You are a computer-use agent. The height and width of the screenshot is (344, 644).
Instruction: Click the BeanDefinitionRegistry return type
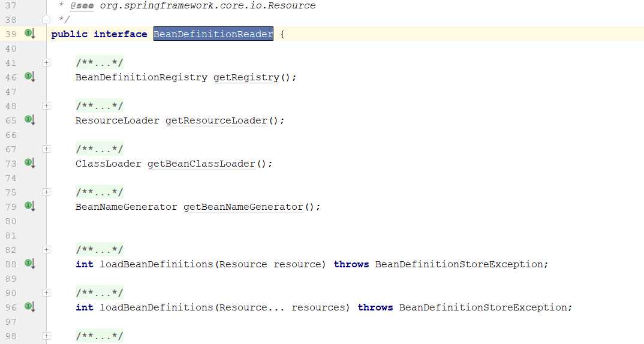142,77
